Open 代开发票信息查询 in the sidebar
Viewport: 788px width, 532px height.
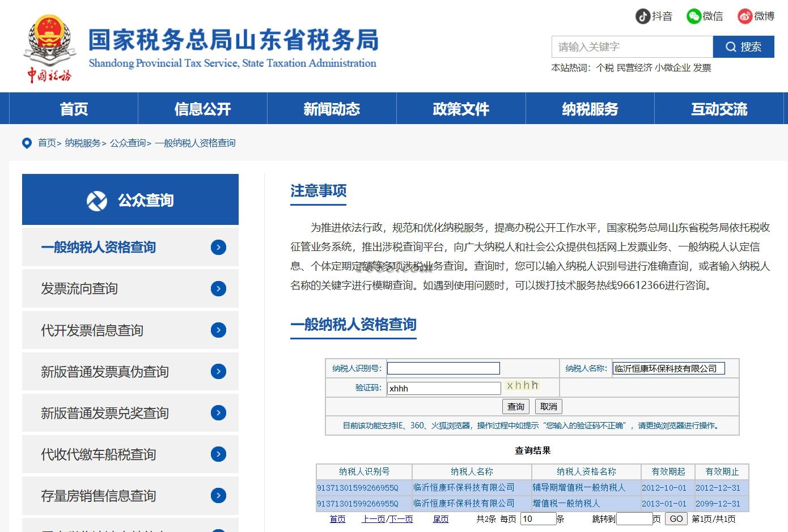pyautogui.click(x=130, y=330)
